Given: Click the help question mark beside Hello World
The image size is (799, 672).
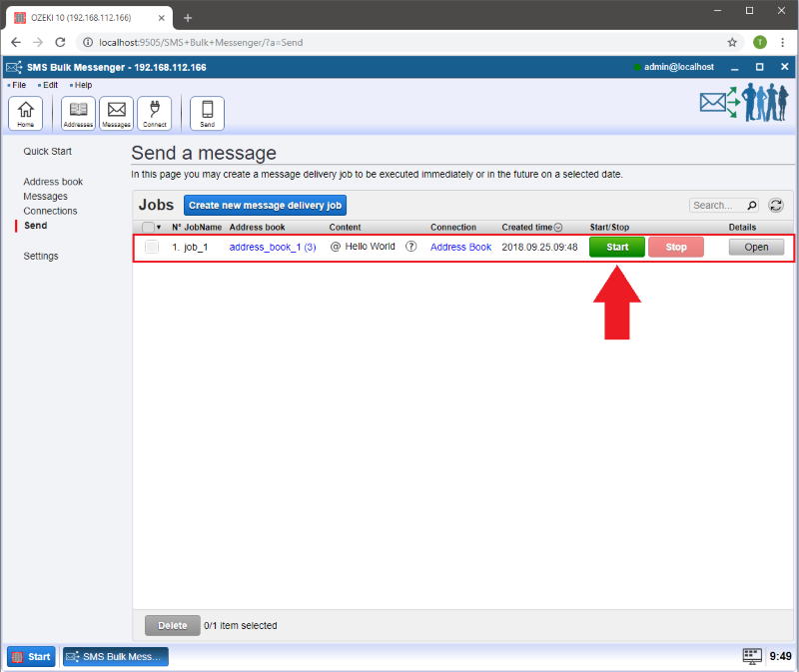Looking at the screenshot, I should [x=410, y=247].
